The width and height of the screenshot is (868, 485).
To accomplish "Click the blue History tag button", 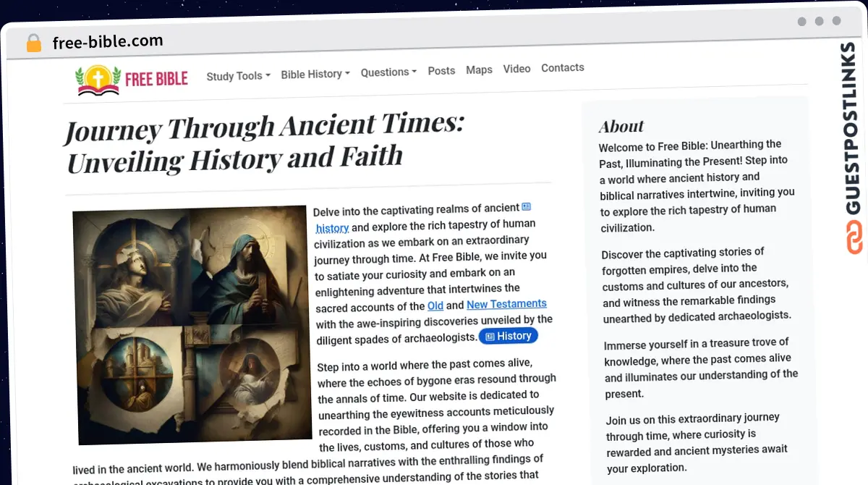I will pyautogui.click(x=509, y=336).
